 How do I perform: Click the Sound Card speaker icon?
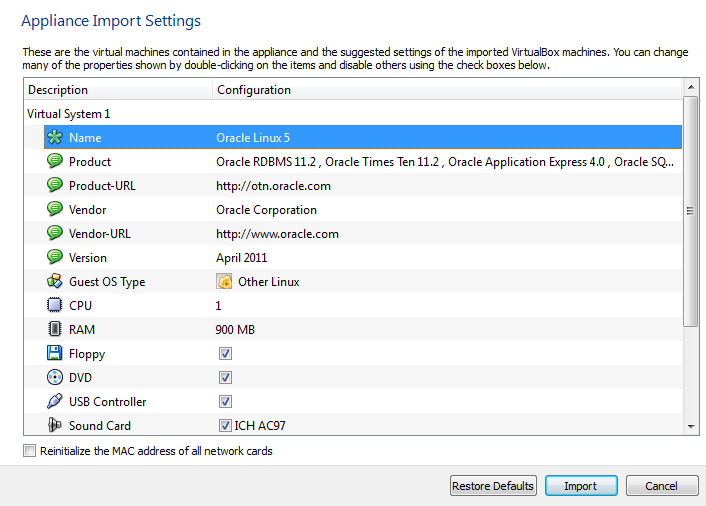coord(55,426)
